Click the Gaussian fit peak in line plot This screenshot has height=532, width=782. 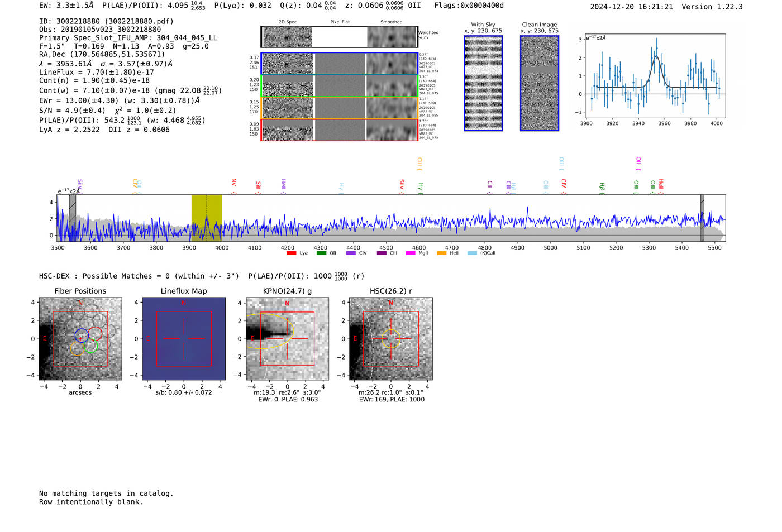click(x=656, y=56)
